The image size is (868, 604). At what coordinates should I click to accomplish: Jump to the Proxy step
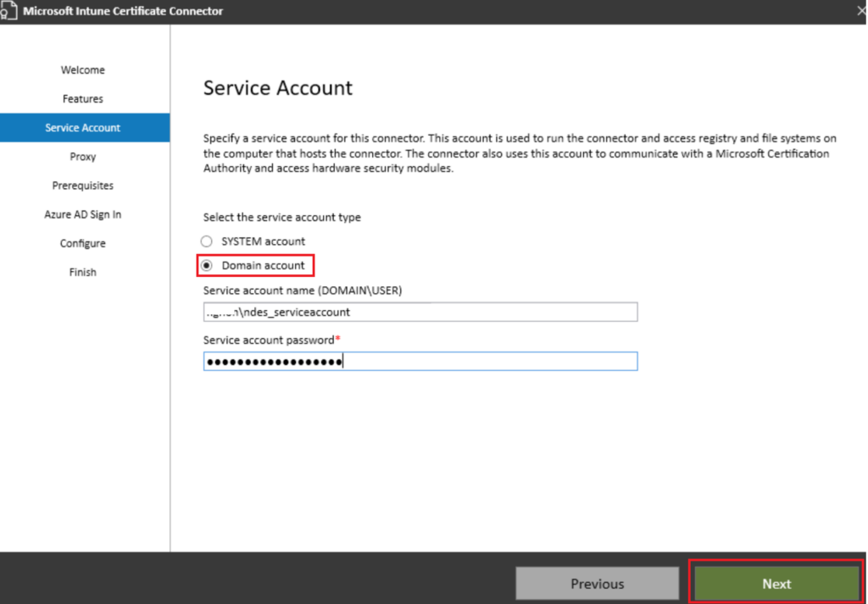83,157
